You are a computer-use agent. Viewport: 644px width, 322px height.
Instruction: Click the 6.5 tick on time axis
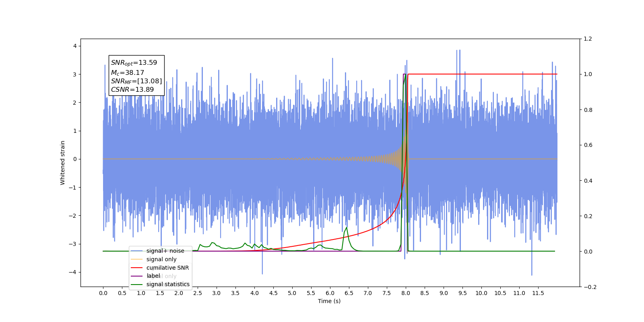[349, 293]
